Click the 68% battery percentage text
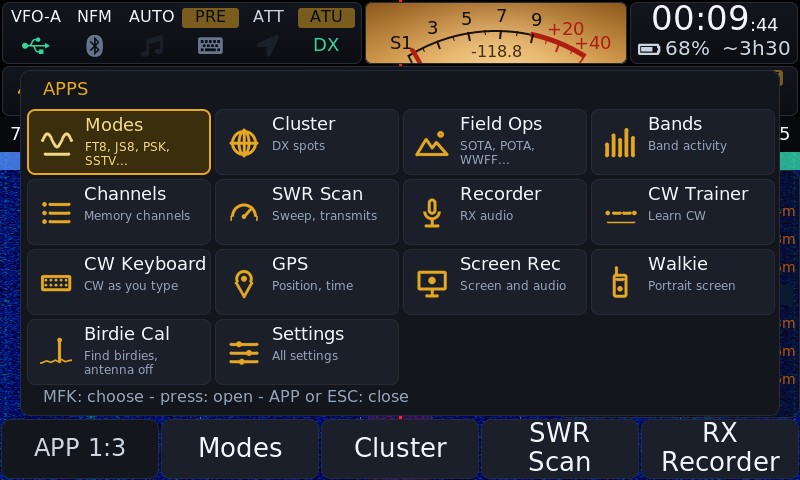Viewport: 800px width, 480px height. pos(687,49)
